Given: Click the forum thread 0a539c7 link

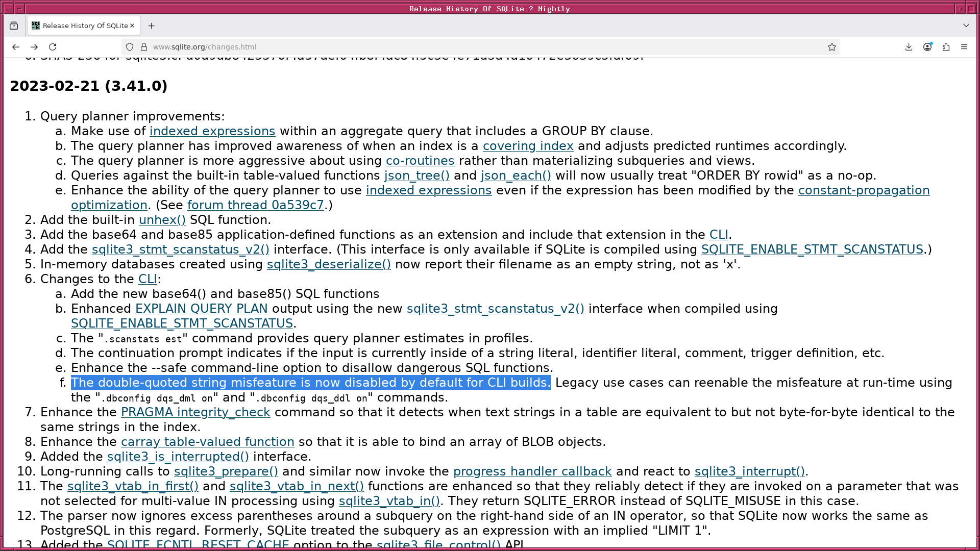Looking at the screenshot, I should point(256,205).
